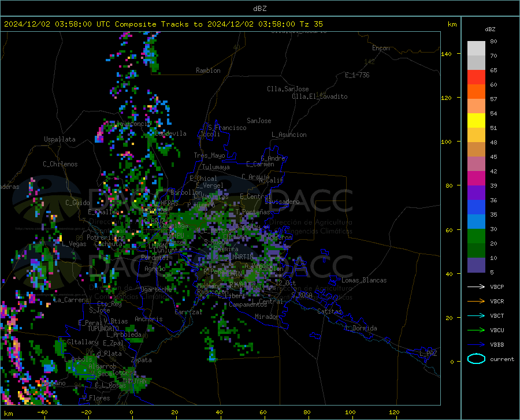Click the blue VBBB arrow in legend
The image size is (520, 420).
coord(476,345)
